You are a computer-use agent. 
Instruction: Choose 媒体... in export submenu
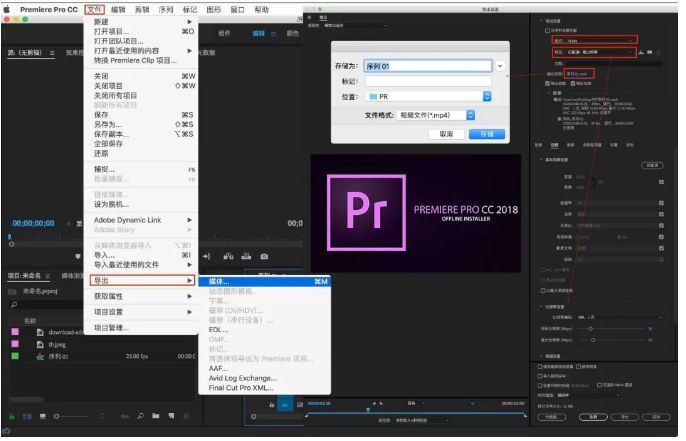pyautogui.click(x=265, y=282)
